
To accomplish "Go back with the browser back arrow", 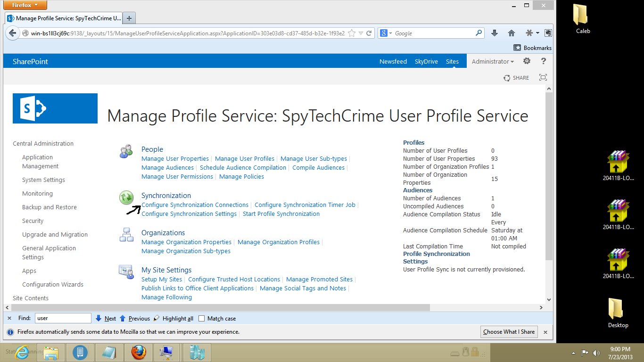I will click(x=12, y=33).
